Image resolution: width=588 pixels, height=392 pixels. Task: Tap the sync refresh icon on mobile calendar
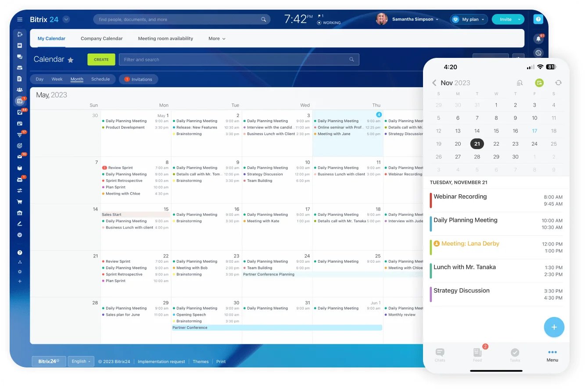(x=558, y=82)
